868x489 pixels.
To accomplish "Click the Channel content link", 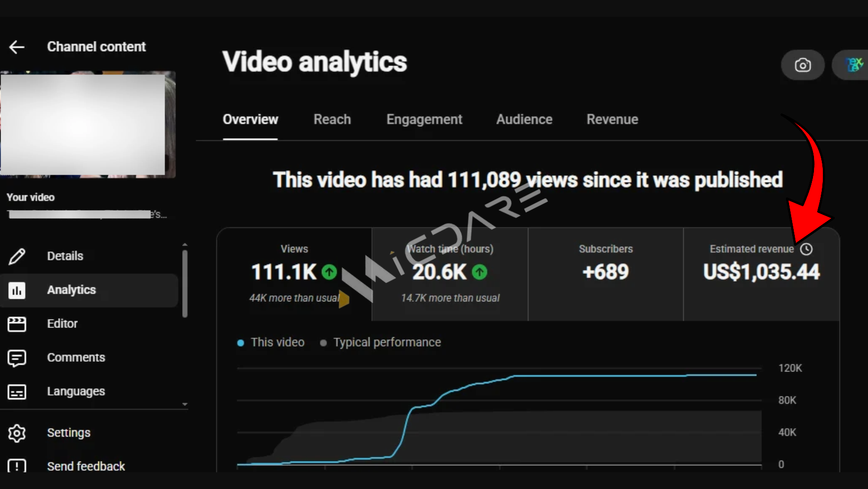I will (x=97, y=47).
